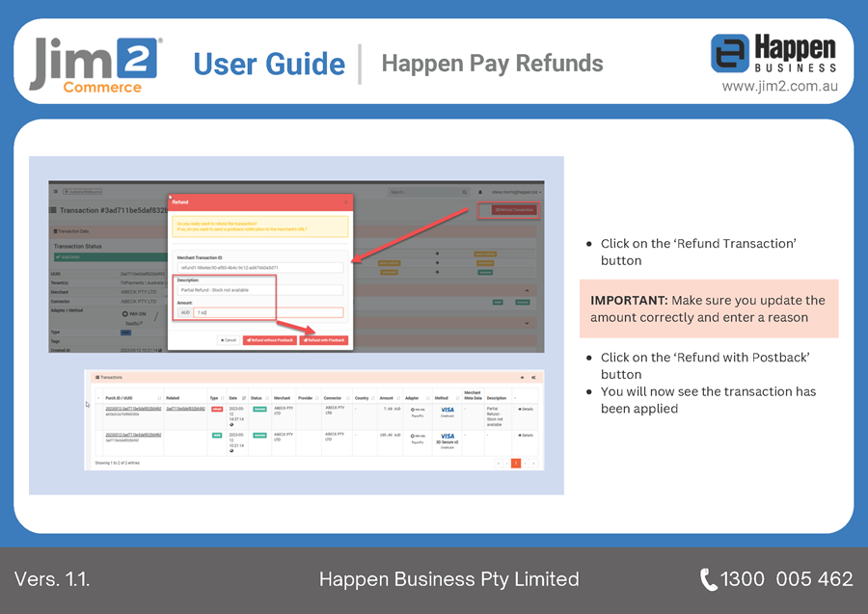Open the steve.morris@happen.biz user dropdown
The width and height of the screenshot is (868, 614).
click(517, 192)
